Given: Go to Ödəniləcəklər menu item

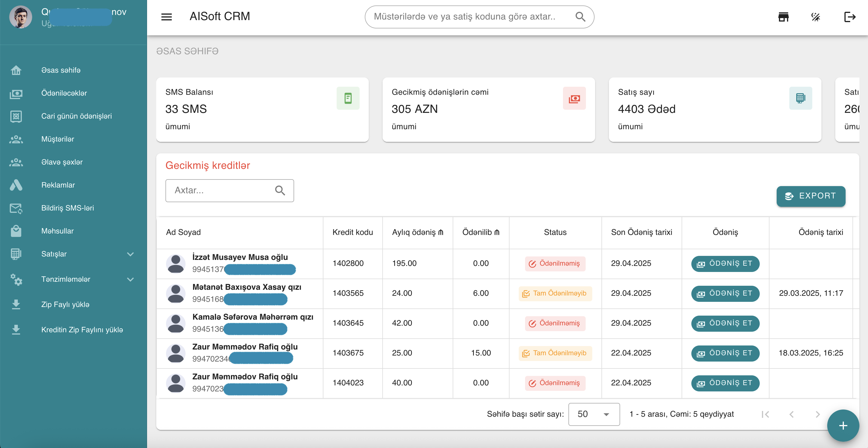Looking at the screenshot, I should 74,93.
